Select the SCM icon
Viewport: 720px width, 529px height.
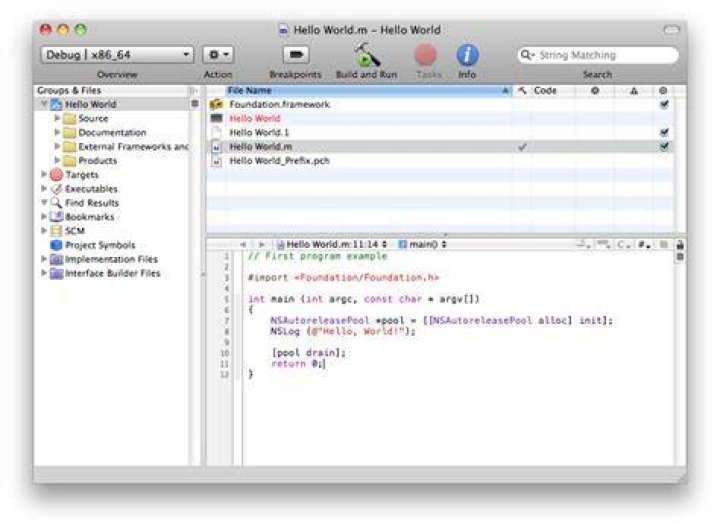(56, 231)
